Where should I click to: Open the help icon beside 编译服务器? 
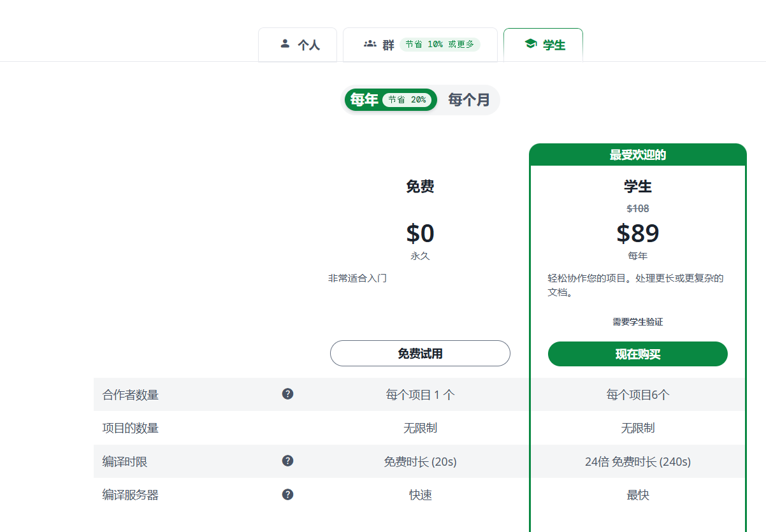[287, 494]
